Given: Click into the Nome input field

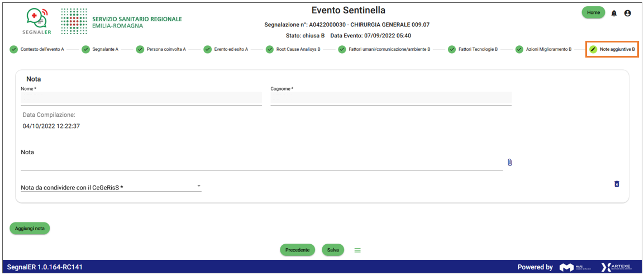Looking at the screenshot, I should (141, 99).
